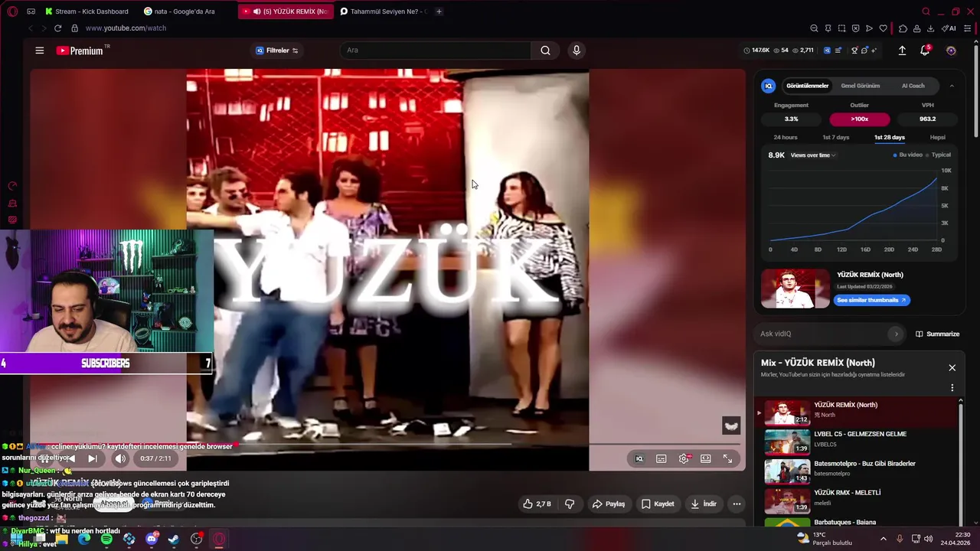980x551 pixels.
Task: Select the 24 hours time range
Action: point(785,137)
